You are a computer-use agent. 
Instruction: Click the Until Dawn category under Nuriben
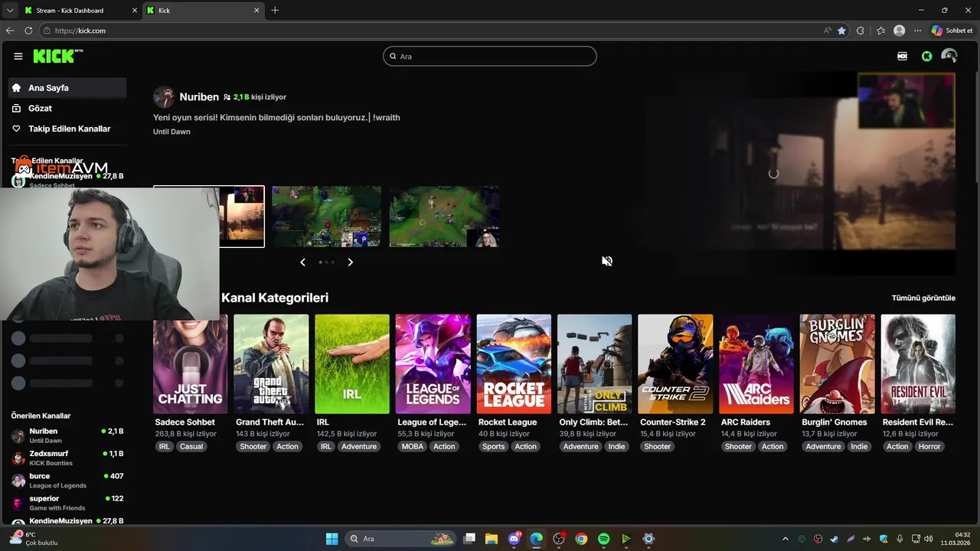click(171, 132)
